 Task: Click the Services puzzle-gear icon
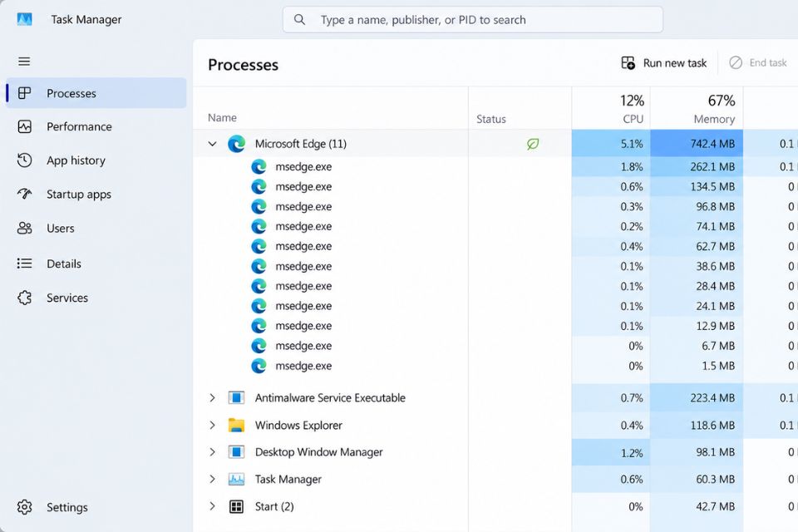point(24,298)
